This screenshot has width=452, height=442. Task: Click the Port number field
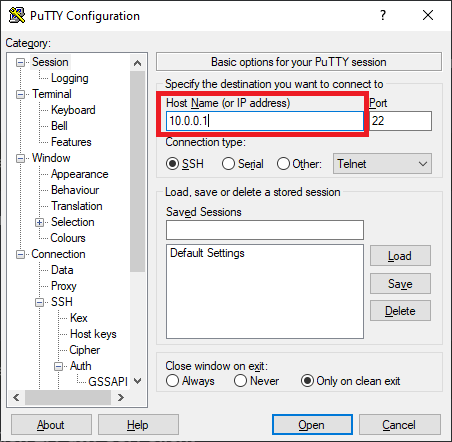point(400,121)
